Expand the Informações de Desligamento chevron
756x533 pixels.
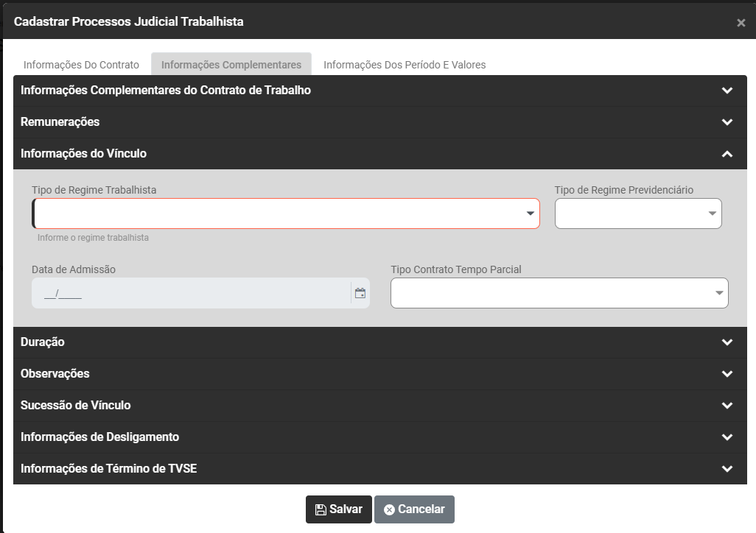[727, 437]
